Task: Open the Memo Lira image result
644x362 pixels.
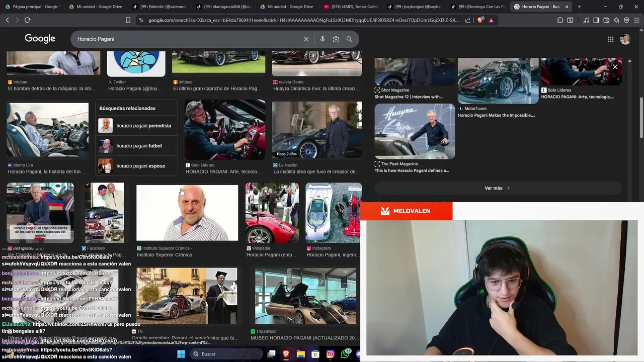Action: [x=48, y=130]
